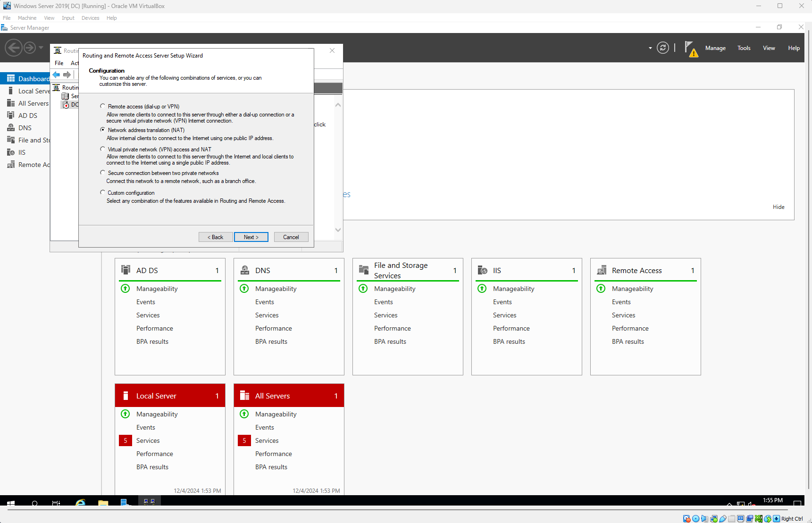Open the DNS role tile header
812x523 pixels.
(289, 270)
